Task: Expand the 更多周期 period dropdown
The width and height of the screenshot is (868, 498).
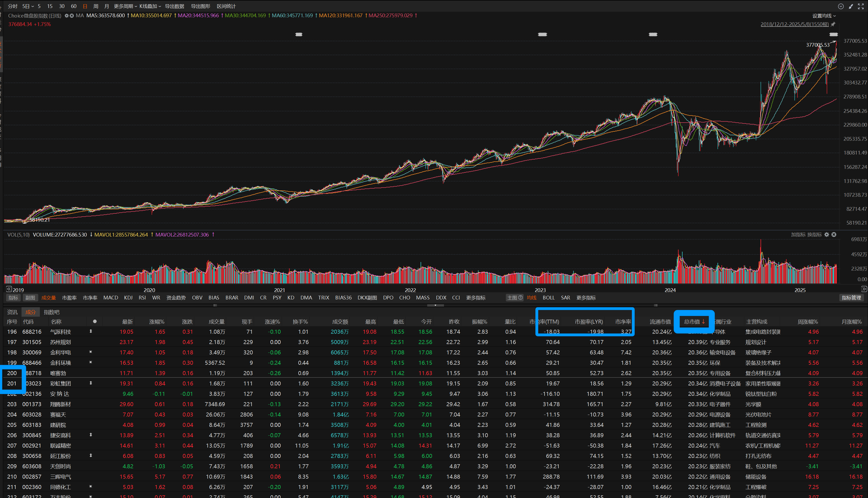Action: pyautogui.click(x=125, y=6)
